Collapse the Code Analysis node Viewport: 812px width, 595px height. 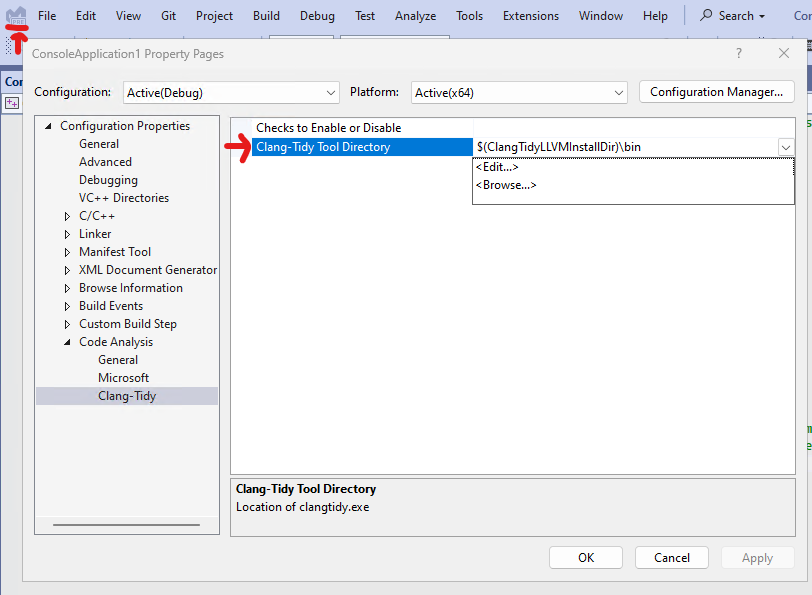coord(67,342)
